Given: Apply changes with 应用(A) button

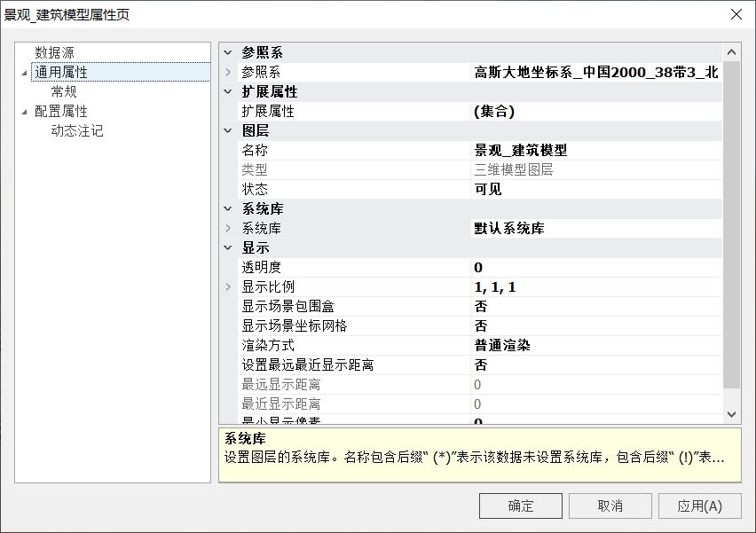Looking at the screenshot, I should pos(699,506).
